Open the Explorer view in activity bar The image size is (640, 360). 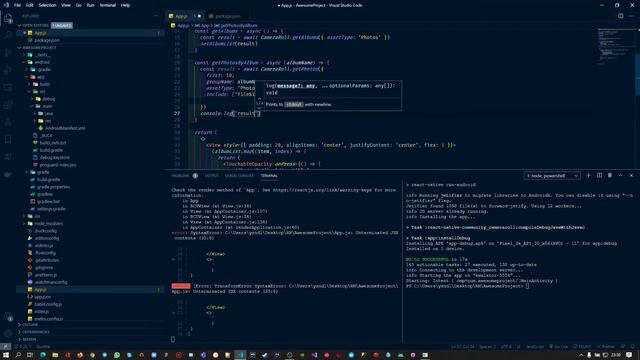coord(8,18)
